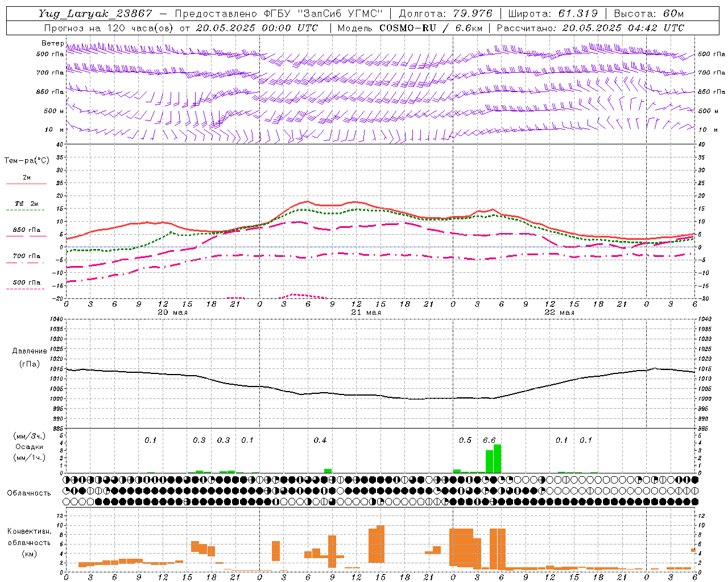Select the 'Прогноз на 120 часа(ов)' text
The height and width of the screenshot is (582, 728).
(x=109, y=28)
